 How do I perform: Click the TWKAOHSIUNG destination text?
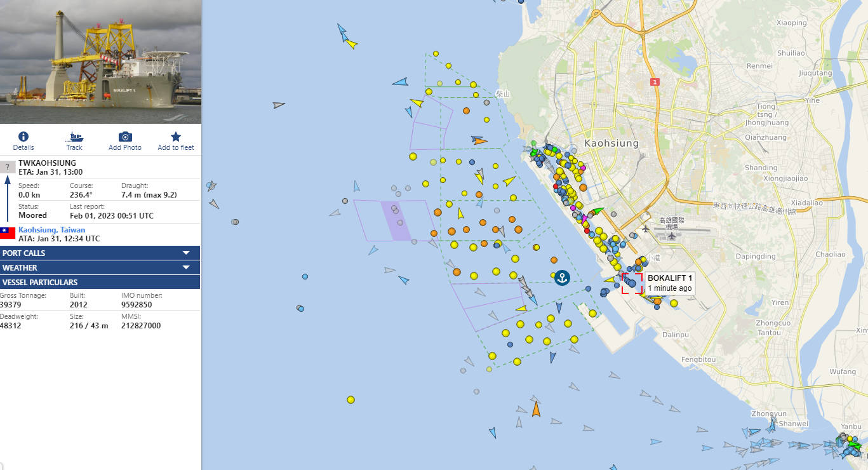click(x=47, y=163)
